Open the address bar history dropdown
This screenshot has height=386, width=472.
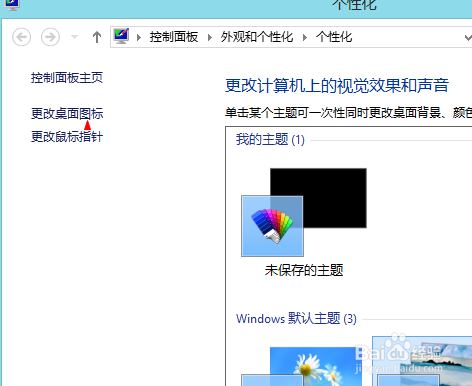[x=468, y=37]
